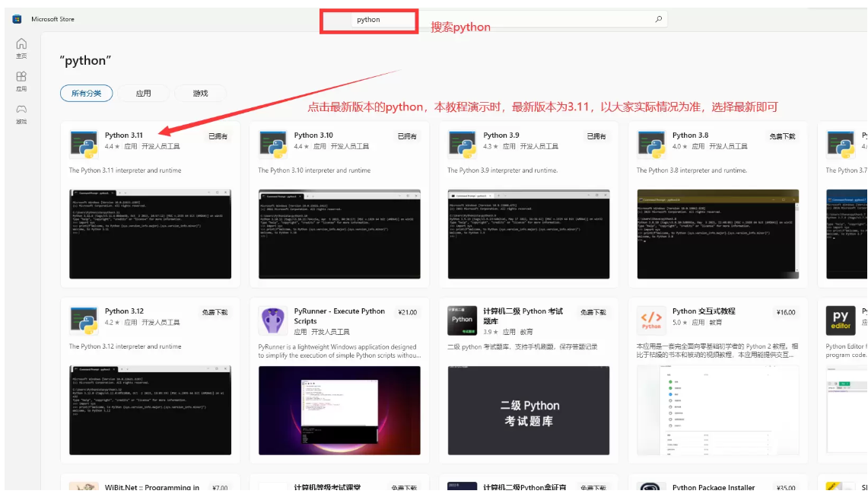Open the Python 3.10 title link
This screenshot has width=868, height=494.
point(313,135)
